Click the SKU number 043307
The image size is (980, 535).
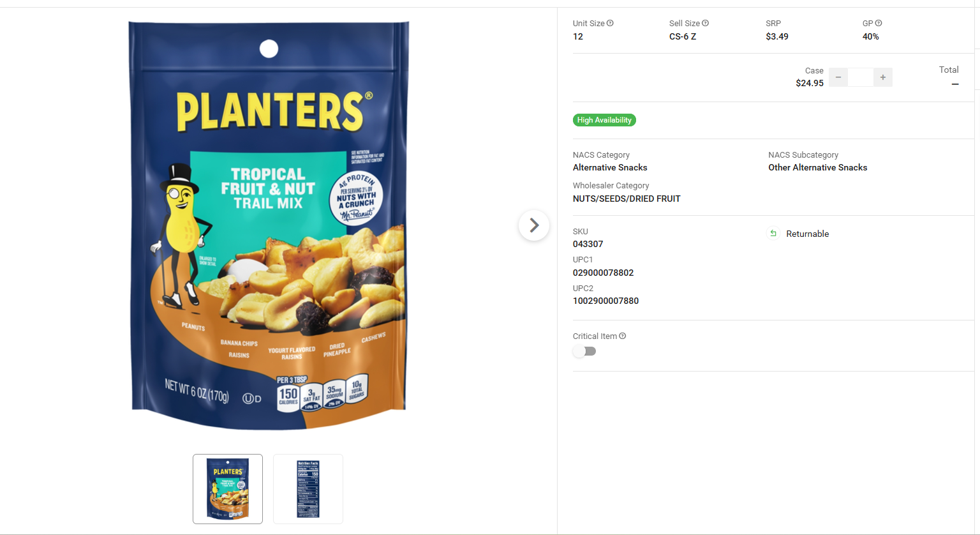click(x=588, y=244)
